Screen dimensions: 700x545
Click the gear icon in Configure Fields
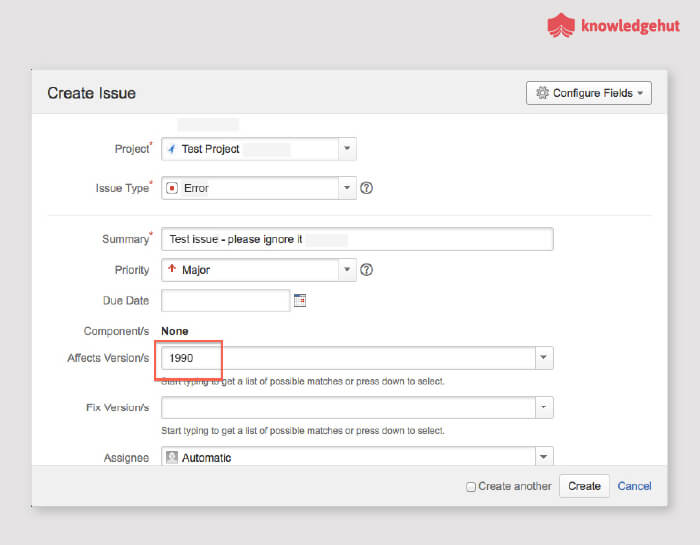542,93
